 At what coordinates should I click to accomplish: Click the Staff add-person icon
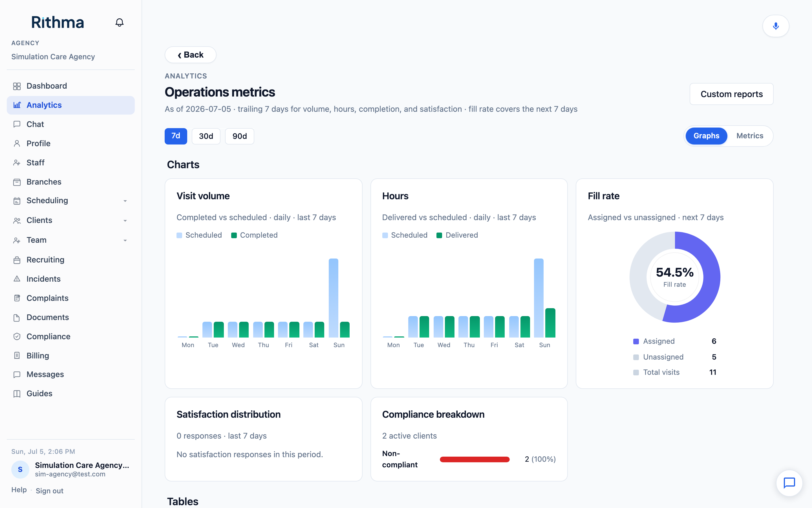coord(17,163)
